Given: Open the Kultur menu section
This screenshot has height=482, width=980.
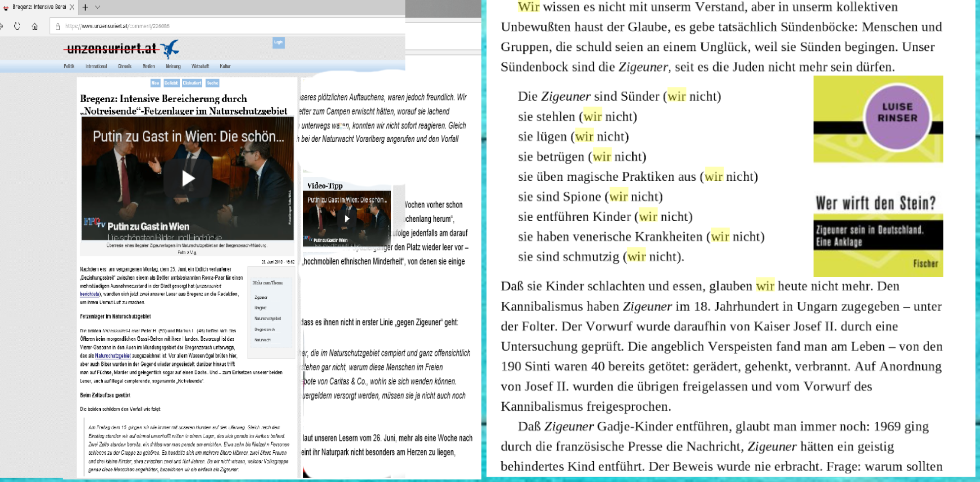Looking at the screenshot, I should (x=225, y=66).
